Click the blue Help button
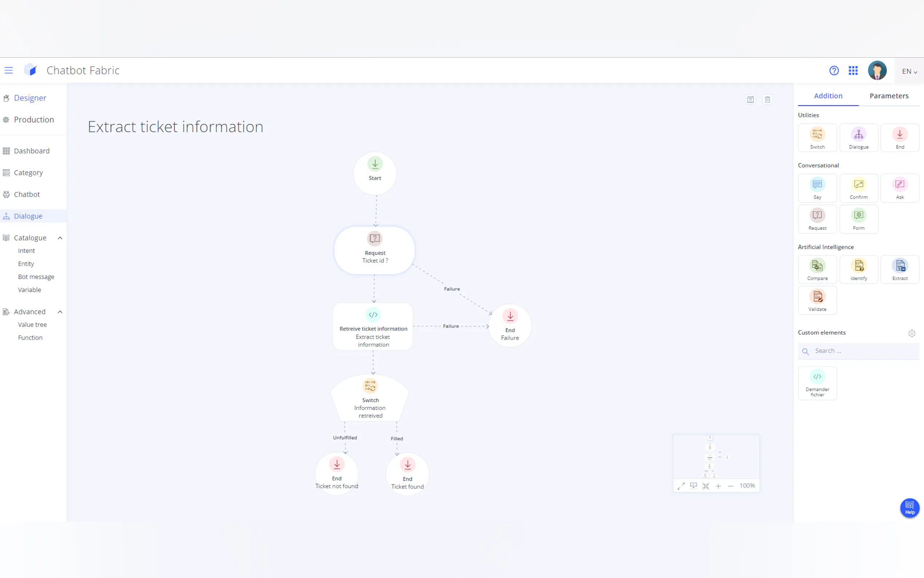Viewport: 924px width, 578px height. click(909, 508)
